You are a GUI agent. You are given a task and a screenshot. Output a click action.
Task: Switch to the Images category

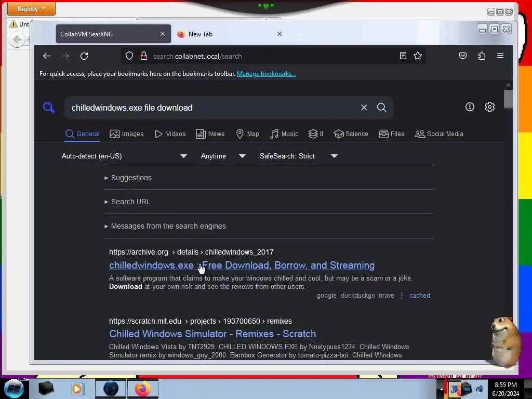127,134
